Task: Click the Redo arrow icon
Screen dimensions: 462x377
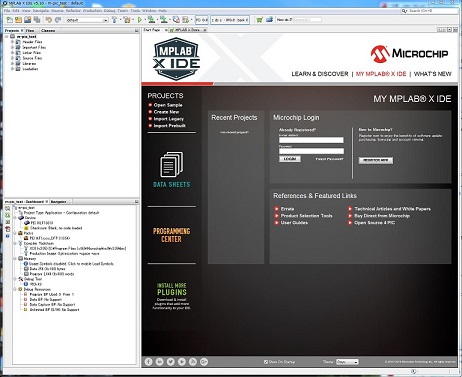Action: 58,20
